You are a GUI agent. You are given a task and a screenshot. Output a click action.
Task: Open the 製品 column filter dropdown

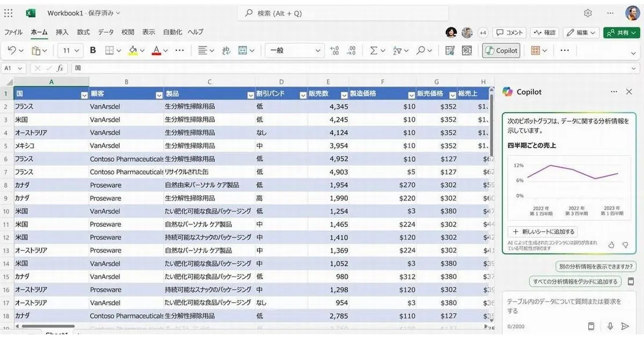250,95
